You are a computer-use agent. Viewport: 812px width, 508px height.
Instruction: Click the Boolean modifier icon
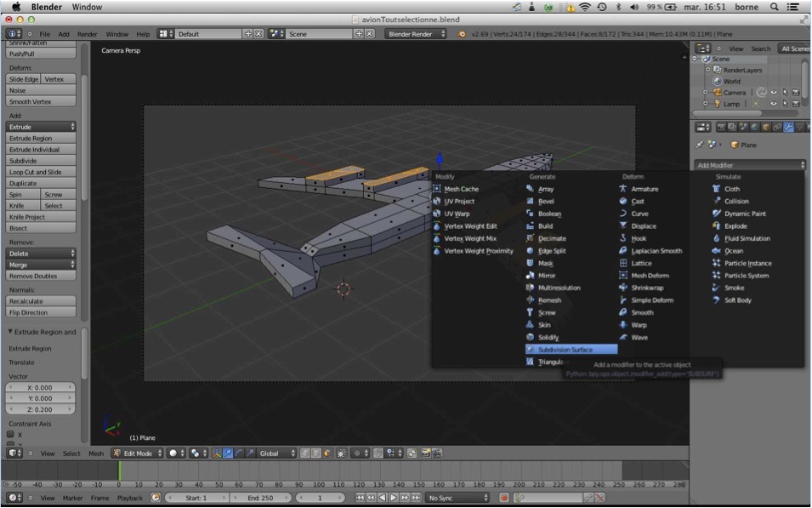(531, 214)
